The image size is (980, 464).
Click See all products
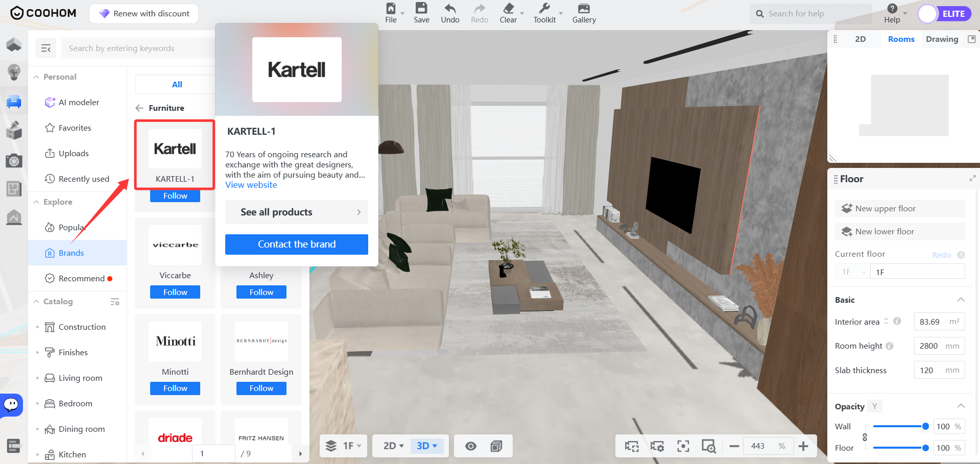coord(297,212)
